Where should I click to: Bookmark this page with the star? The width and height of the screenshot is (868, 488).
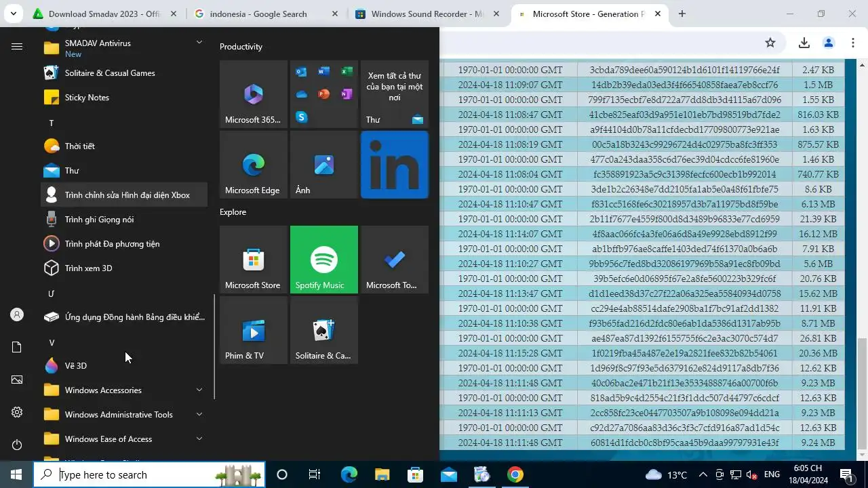click(770, 43)
